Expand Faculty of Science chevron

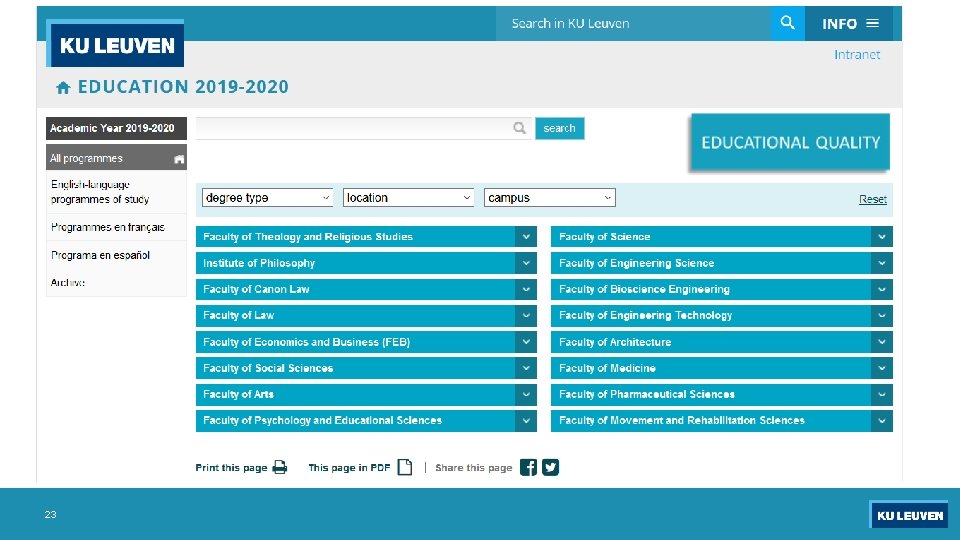pos(882,236)
